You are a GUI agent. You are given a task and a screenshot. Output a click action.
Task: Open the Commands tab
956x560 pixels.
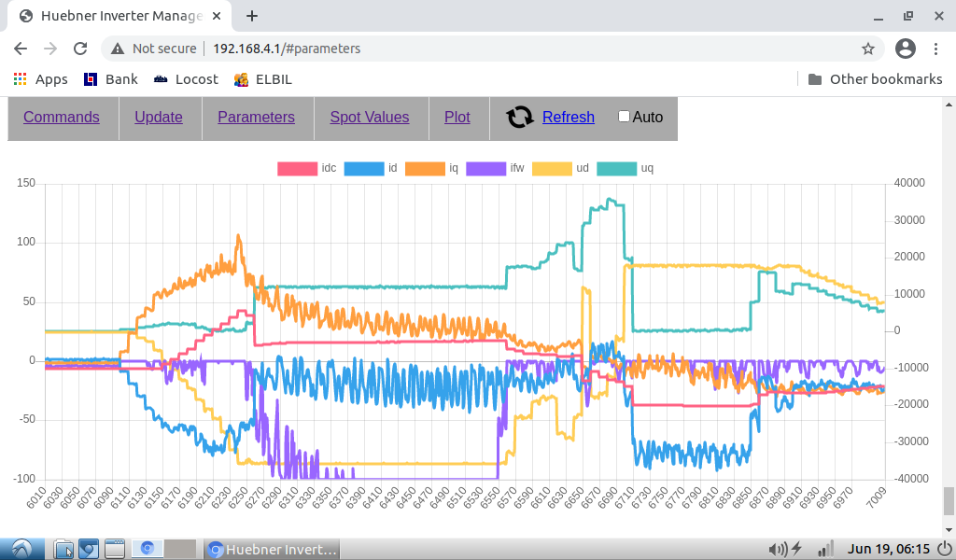(62, 117)
